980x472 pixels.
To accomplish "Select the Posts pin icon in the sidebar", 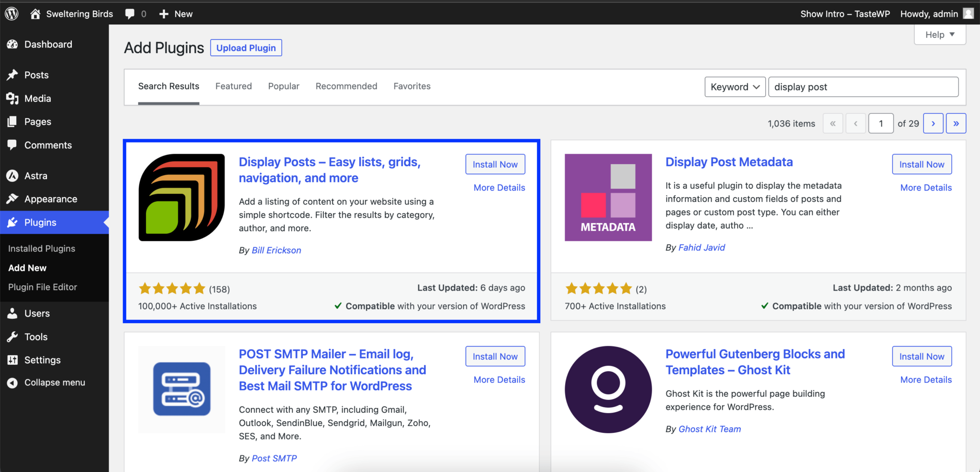I will [12, 75].
